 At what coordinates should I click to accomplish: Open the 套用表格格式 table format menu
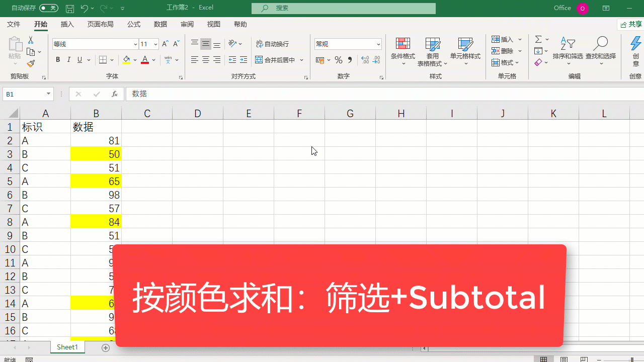[433, 51]
